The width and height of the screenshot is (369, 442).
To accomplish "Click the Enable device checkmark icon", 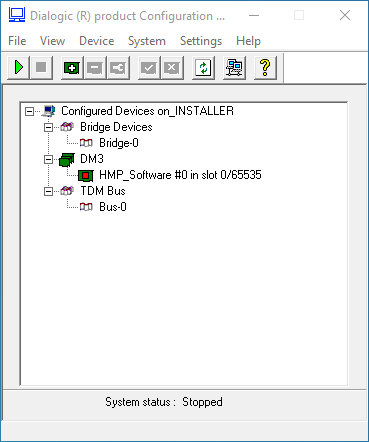I will coord(149,68).
